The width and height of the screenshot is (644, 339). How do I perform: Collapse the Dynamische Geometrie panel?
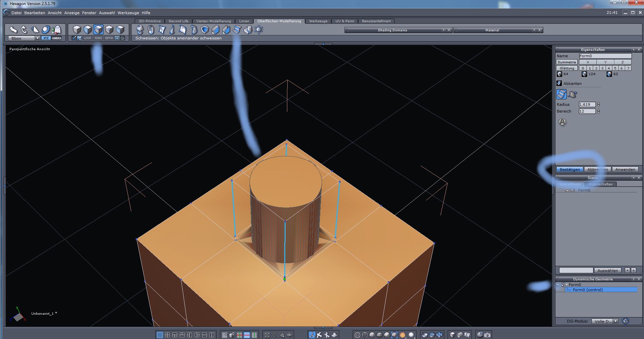pyautogui.click(x=634, y=279)
